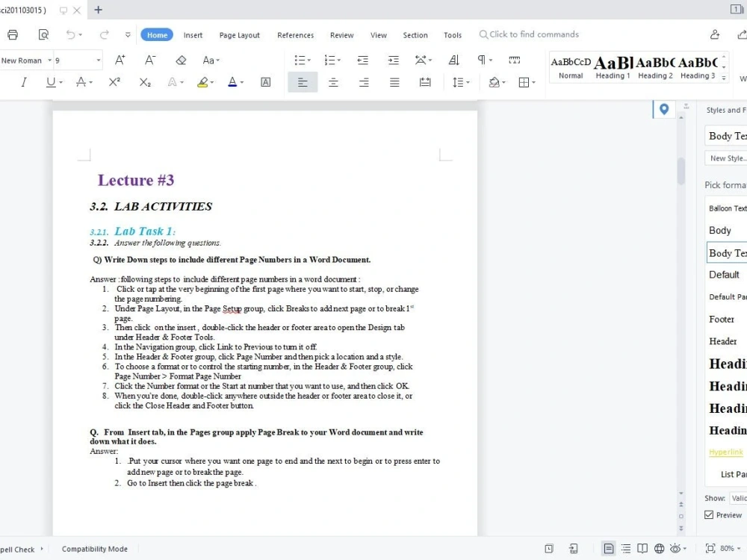Open the underline style dropdown arrow
This screenshot has width=747, height=560.
pyautogui.click(x=61, y=83)
